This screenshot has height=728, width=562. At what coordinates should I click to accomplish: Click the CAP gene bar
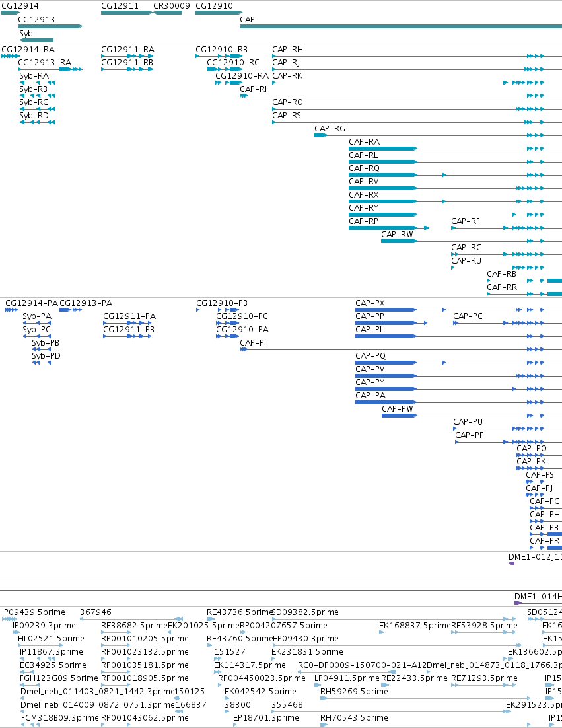pyautogui.click(x=400, y=26)
